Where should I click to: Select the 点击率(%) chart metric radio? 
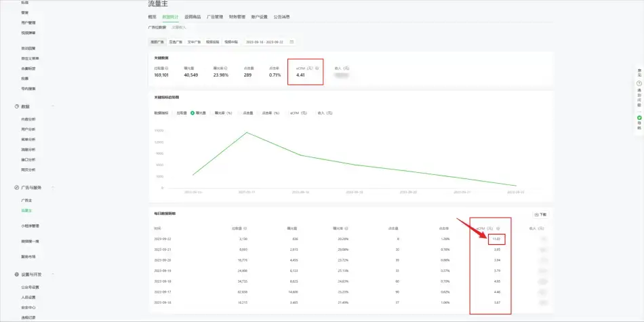click(x=259, y=113)
